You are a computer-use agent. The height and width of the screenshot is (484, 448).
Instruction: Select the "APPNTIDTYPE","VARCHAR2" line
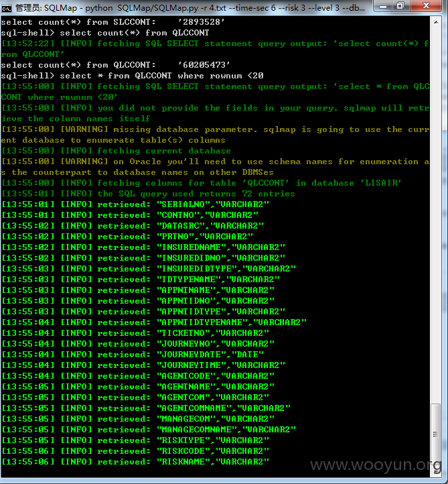[x=143, y=312]
